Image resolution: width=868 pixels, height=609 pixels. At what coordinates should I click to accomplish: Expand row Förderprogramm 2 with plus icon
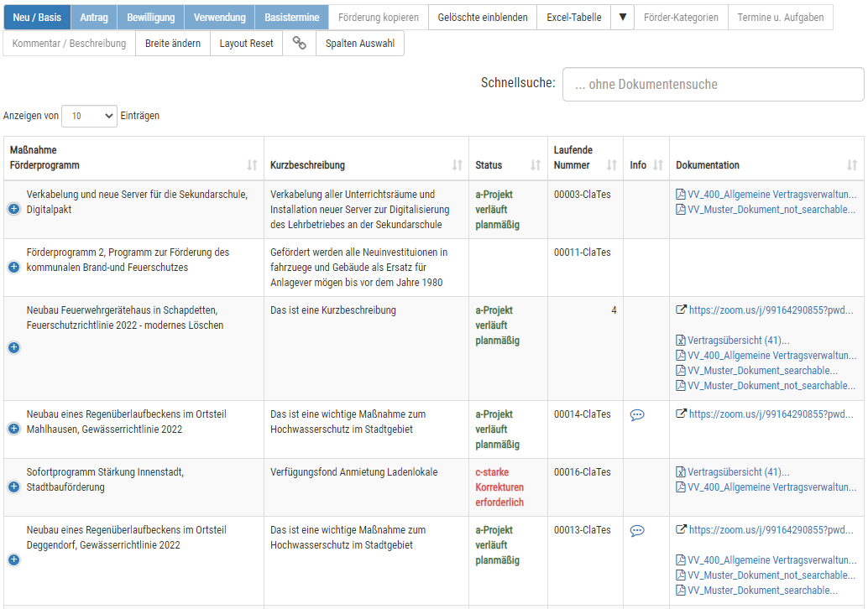point(13,267)
